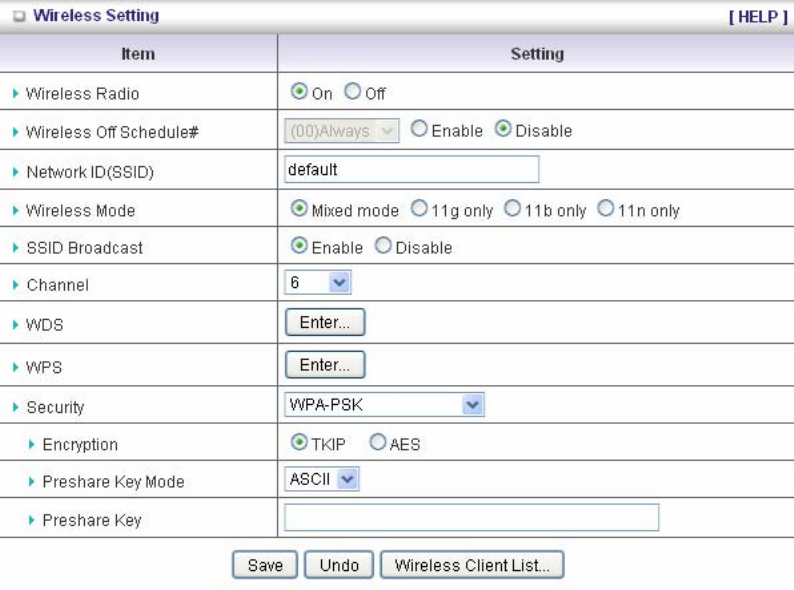
Task: Save the wireless settings
Action: (x=265, y=565)
